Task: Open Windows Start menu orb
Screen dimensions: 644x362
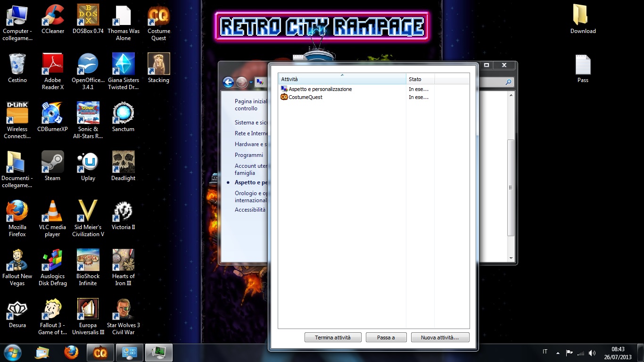Action: coord(12,353)
